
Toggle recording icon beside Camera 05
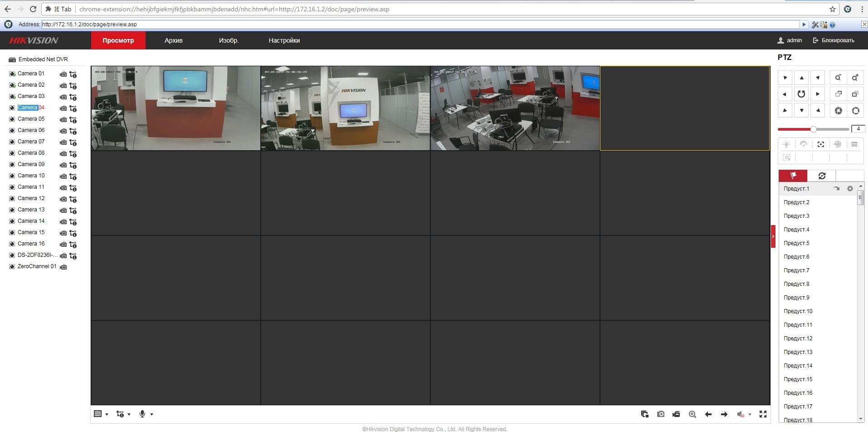(63, 120)
